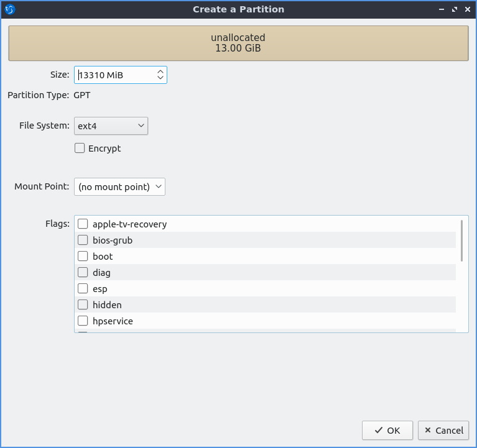Check the hpservice flag
The height and width of the screenshot is (448, 477).
click(83, 321)
